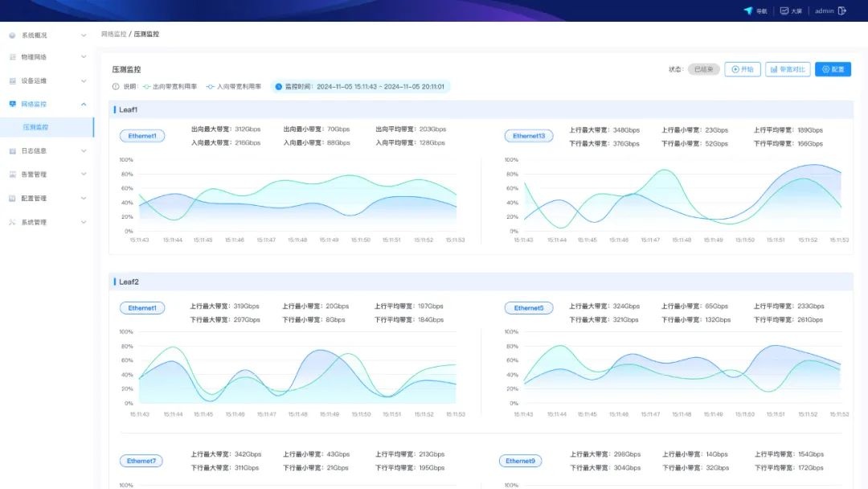Select the Ethernet13 port tag under Leaf1

tap(528, 136)
